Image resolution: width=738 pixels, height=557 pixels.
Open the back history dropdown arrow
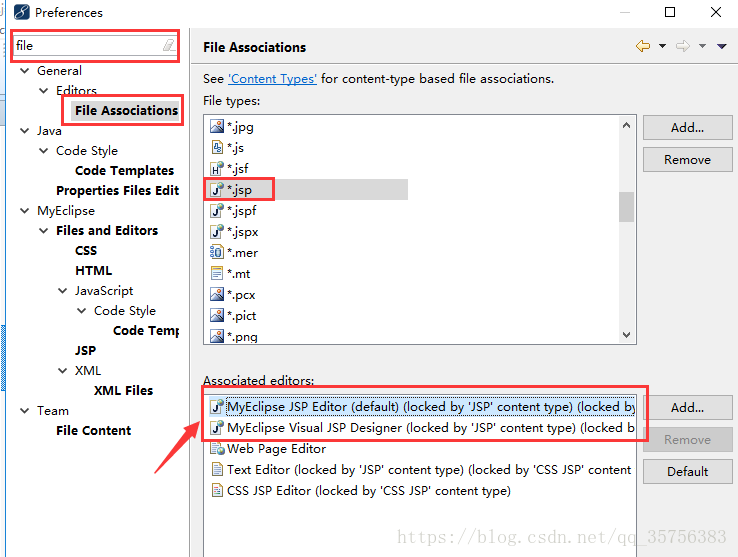(662, 46)
